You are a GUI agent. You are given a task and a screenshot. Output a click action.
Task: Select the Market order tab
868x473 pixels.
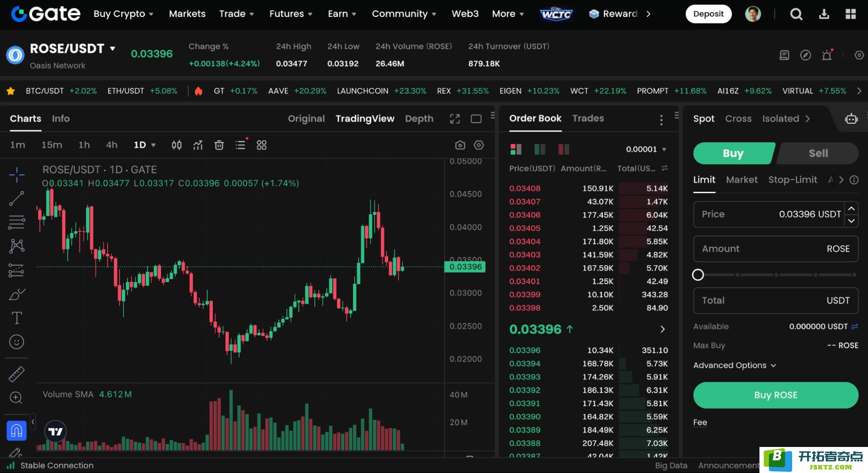tap(742, 180)
